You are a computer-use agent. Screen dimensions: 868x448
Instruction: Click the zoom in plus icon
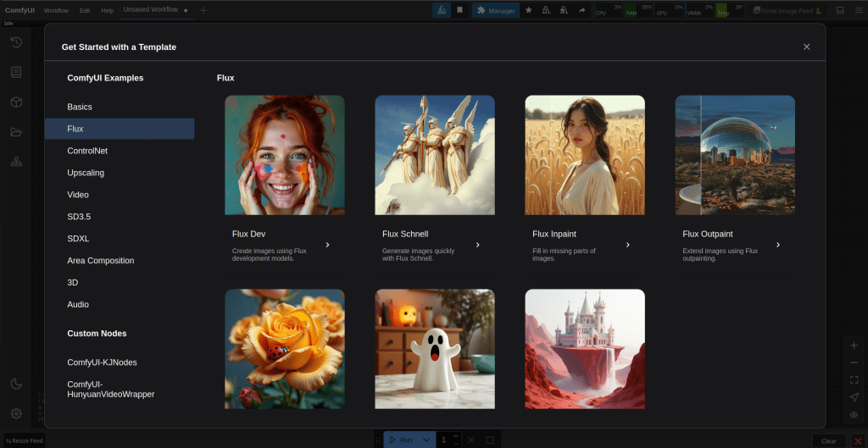coord(854,346)
